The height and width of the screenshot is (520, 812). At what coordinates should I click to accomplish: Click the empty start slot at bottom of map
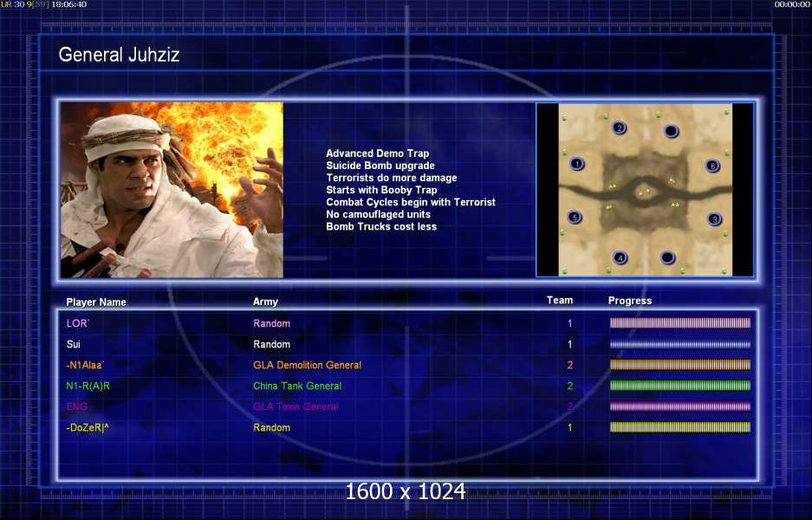click(x=666, y=257)
